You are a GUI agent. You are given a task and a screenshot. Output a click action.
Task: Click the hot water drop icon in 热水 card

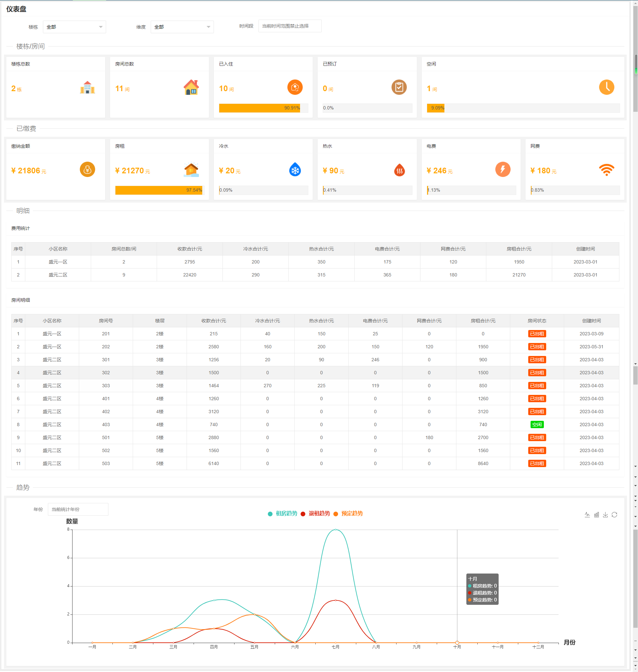399,170
